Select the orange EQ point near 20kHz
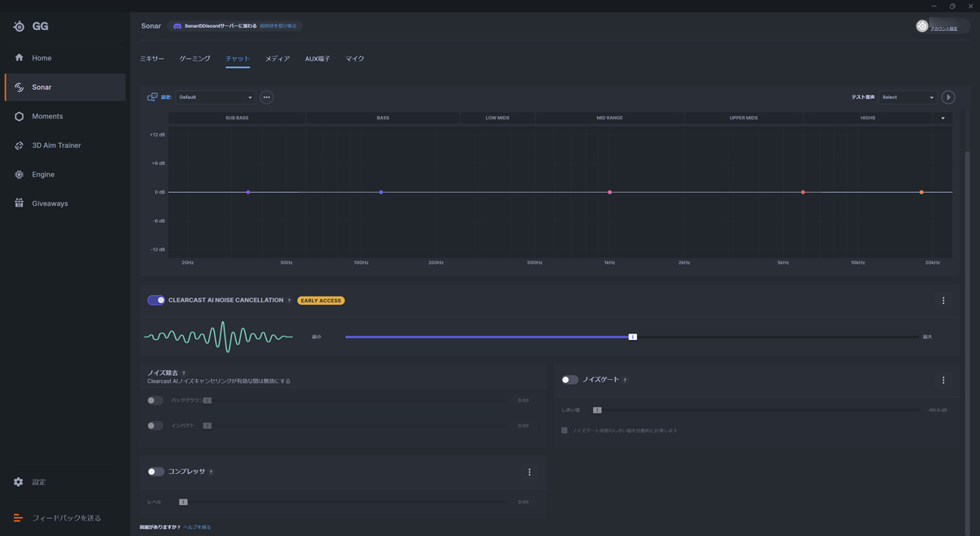Screen dimensions: 980x536 [921, 192]
